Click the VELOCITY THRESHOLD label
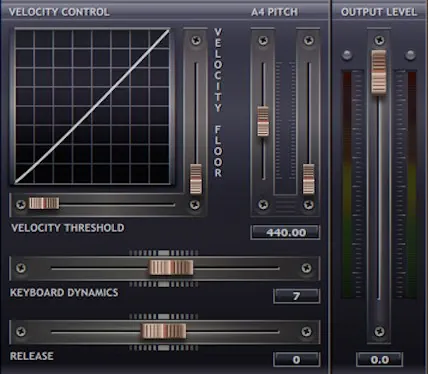This screenshot has width=428, height=374. point(68,228)
